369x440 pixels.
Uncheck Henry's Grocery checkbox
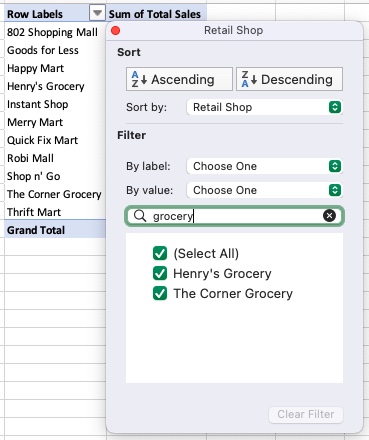160,273
